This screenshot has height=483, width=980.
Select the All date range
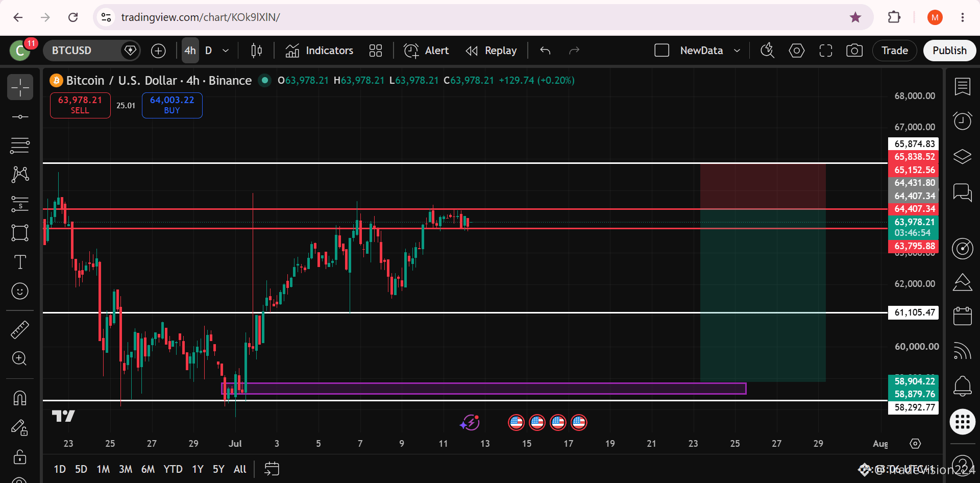click(x=240, y=469)
